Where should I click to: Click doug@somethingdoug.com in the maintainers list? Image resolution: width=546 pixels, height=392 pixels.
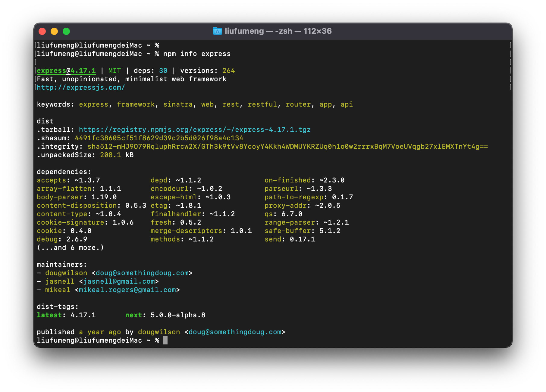142,273
